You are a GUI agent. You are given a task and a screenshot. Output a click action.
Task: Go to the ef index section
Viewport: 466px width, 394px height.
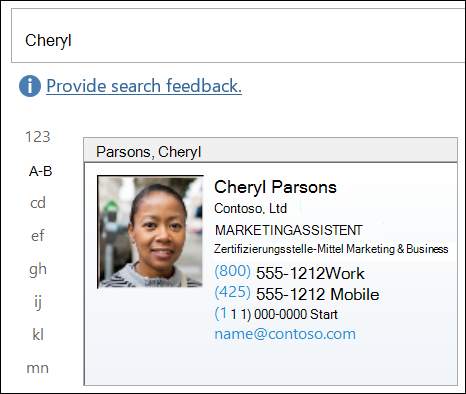[x=37, y=235]
